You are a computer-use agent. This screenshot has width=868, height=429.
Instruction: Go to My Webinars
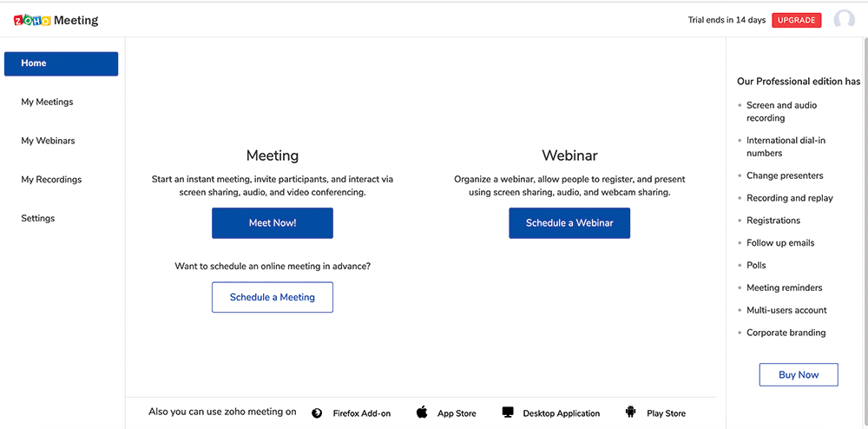tap(48, 141)
